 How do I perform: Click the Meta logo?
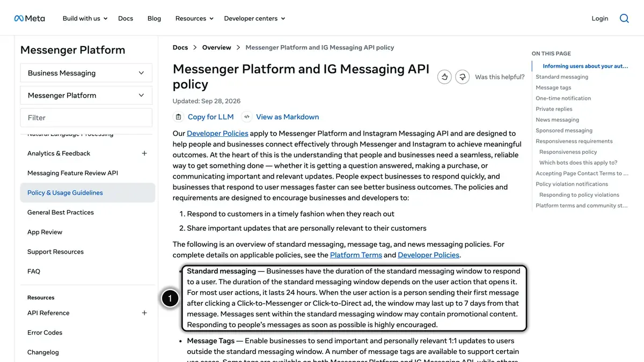point(30,18)
